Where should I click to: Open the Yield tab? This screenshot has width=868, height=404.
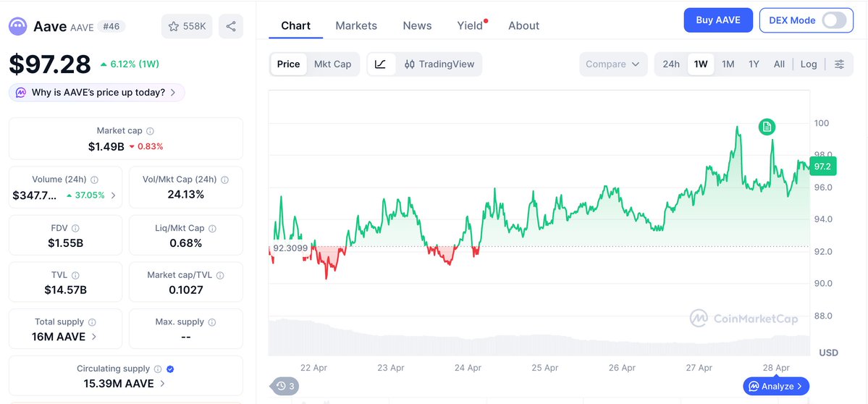pyautogui.click(x=470, y=25)
